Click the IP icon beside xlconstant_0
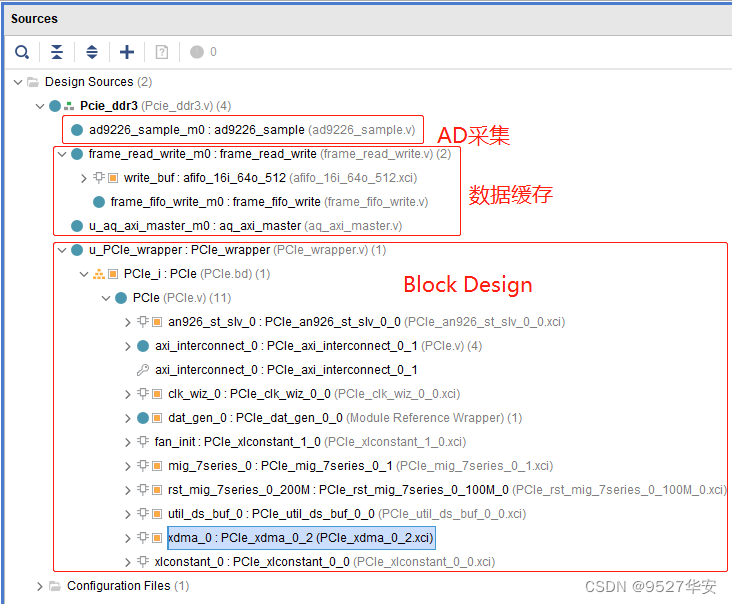This screenshot has height=604, width=732. (143, 562)
